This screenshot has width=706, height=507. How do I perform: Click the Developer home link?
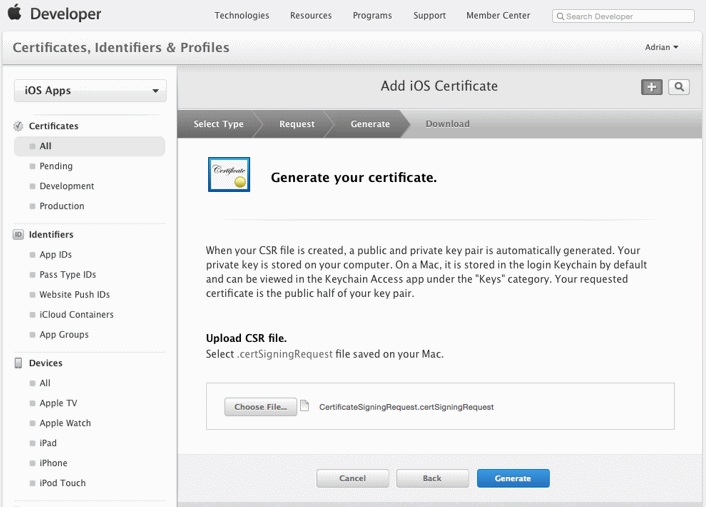pyautogui.click(x=65, y=14)
